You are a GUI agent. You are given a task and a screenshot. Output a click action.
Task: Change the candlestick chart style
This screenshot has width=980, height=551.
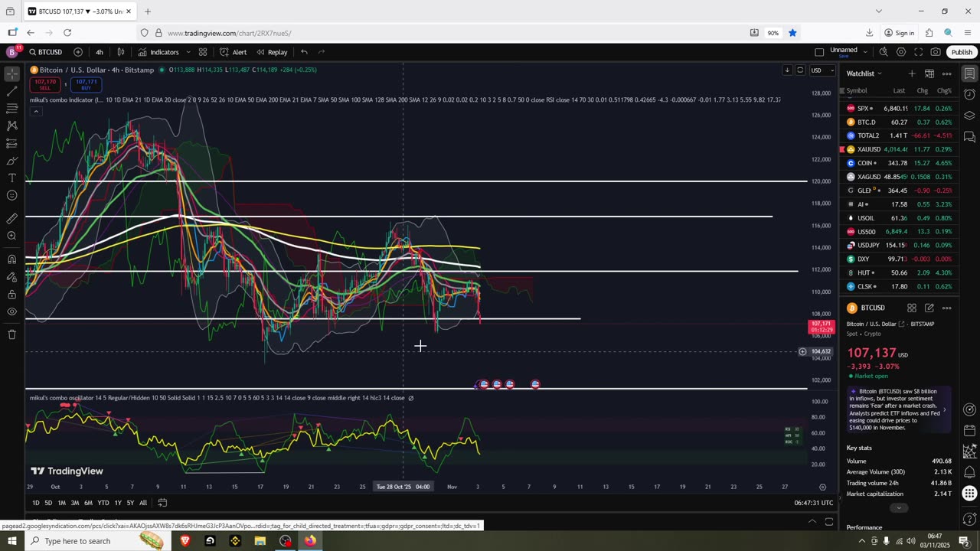tap(121, 52)
